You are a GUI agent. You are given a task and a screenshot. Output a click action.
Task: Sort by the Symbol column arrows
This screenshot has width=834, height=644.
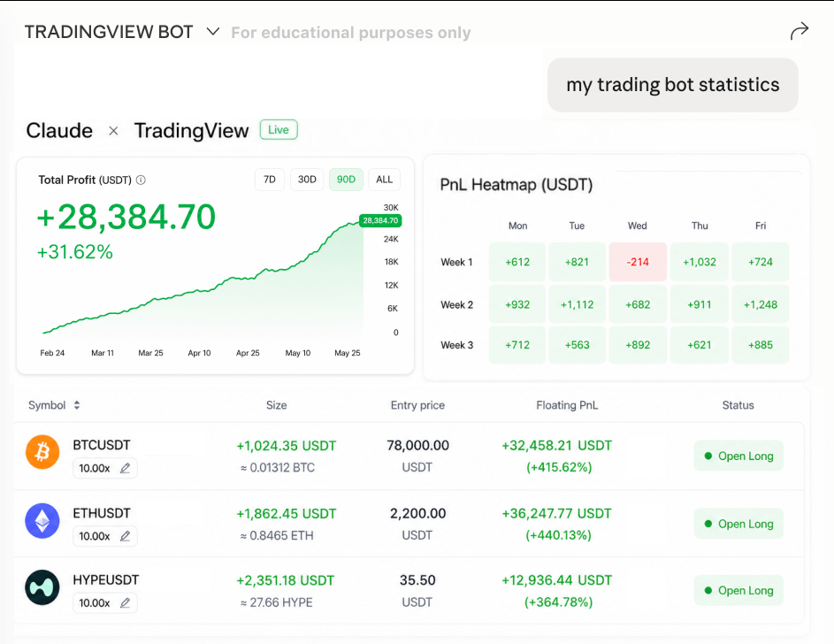(77, 405)
